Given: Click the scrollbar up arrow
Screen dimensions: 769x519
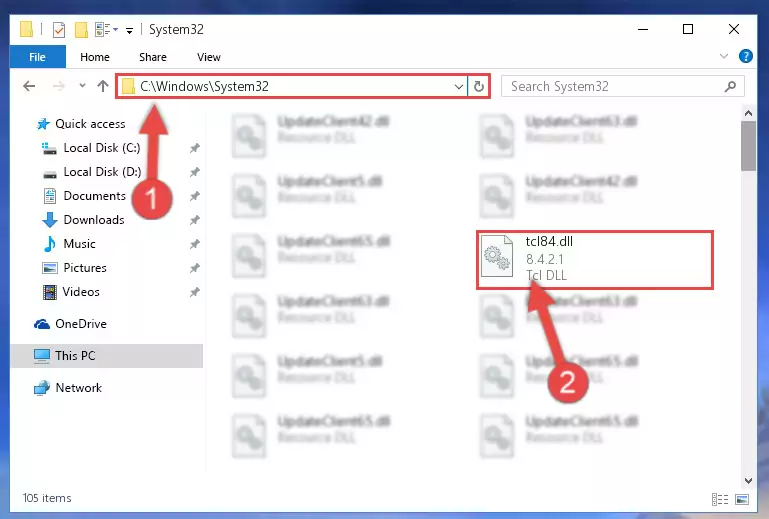Looking at the screenshot, I should pos(748,114).
